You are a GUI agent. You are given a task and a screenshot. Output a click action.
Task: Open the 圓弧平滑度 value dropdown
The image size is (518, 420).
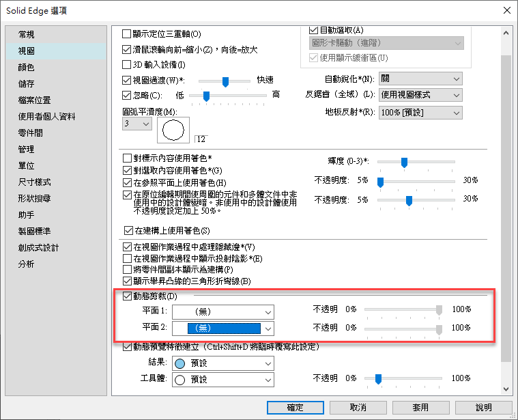coord(136,124)
